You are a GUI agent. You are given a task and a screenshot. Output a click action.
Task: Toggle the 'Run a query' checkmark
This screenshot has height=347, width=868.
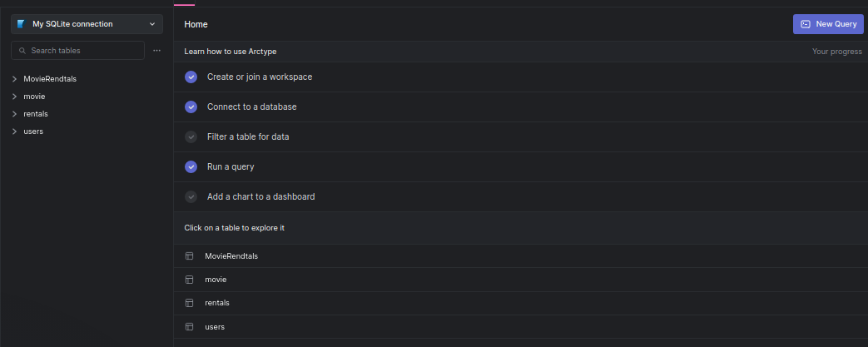tap(191, 167)
